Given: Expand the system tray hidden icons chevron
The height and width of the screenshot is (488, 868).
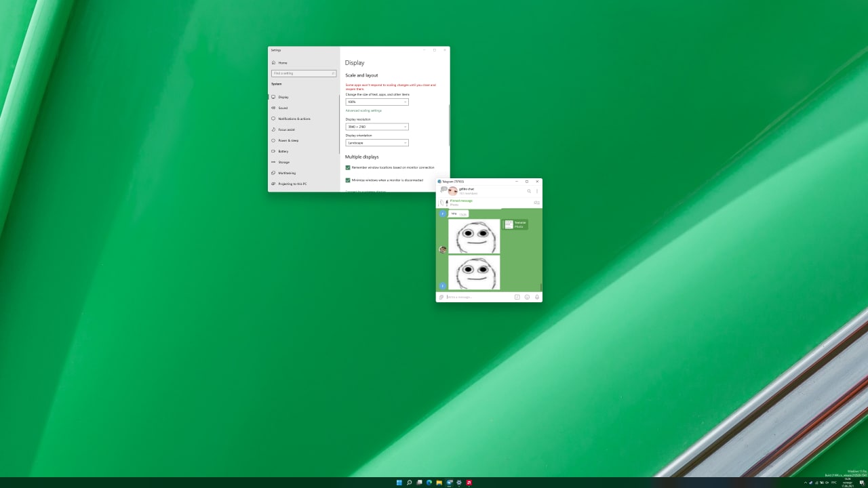Looking at the screenshot, I should 805,483.
